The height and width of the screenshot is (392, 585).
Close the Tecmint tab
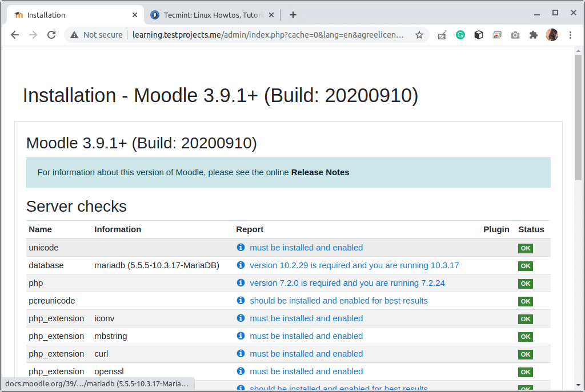click(271, 15)
